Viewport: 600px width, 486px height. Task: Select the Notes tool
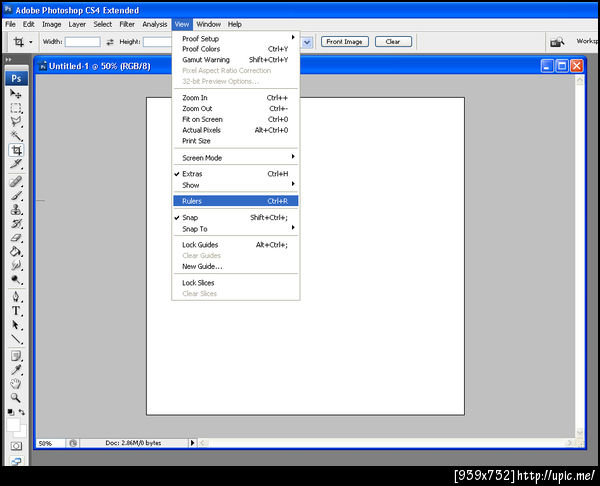pos(16,356)
